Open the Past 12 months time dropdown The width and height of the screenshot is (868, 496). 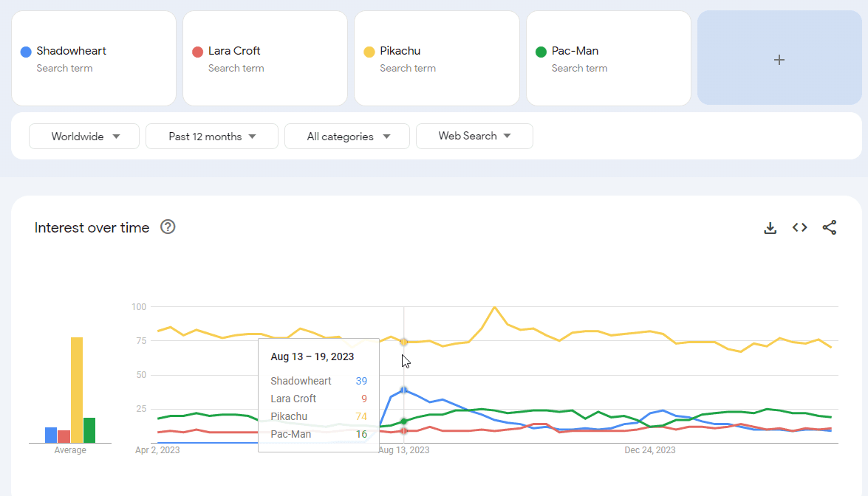pos(212,136)
